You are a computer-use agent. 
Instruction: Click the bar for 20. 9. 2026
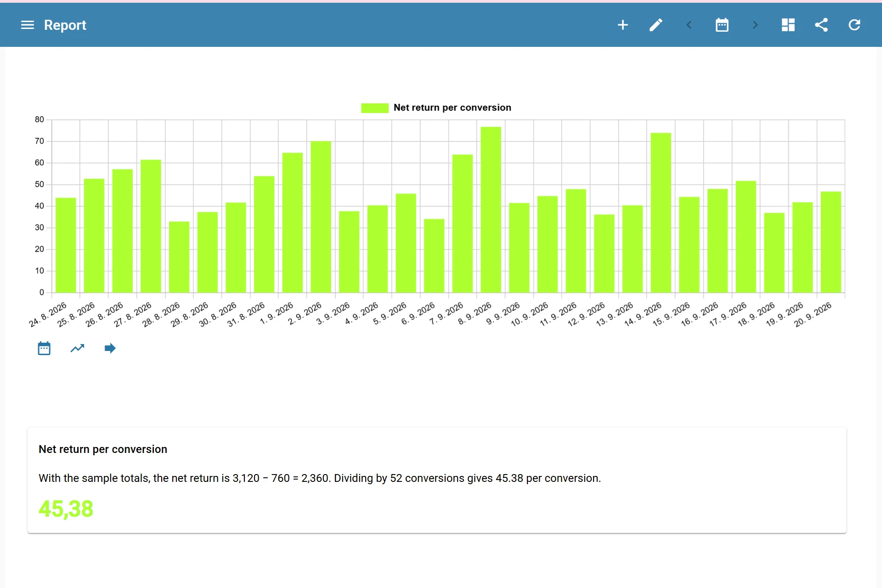(831, 242)
